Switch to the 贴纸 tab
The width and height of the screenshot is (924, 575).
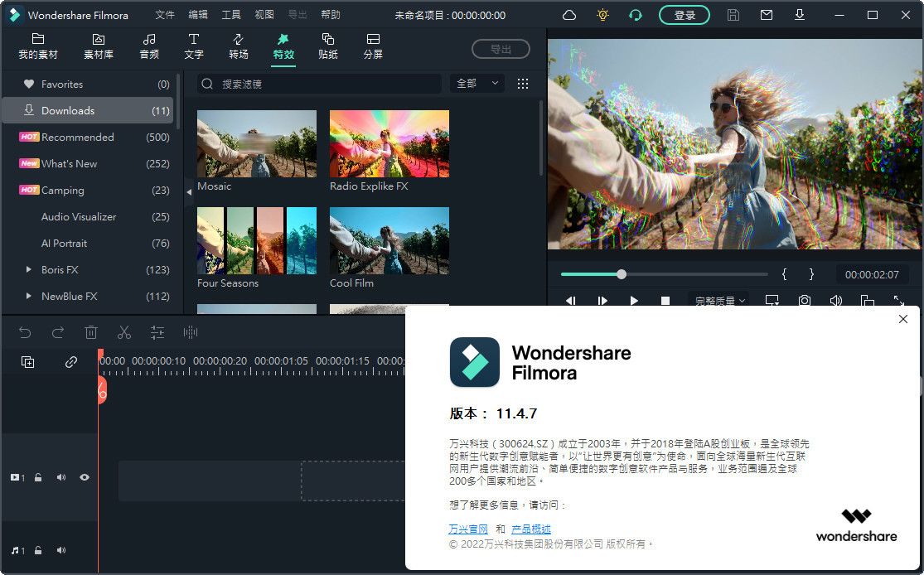pos(327,46)
